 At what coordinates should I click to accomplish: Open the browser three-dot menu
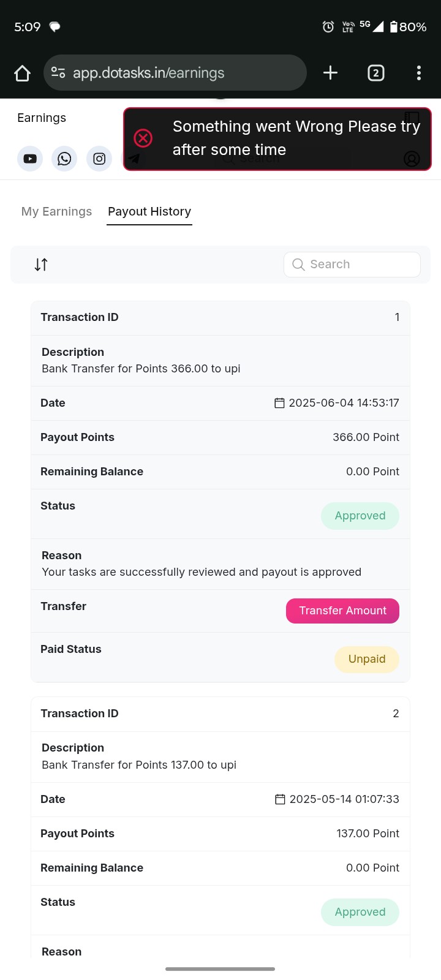[419, 73]
